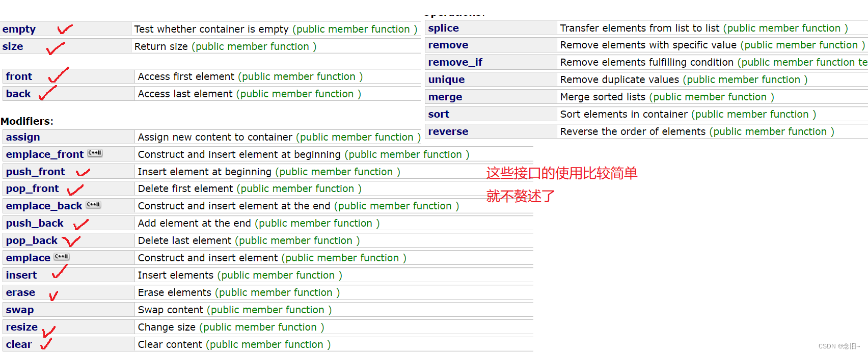Open the merge operation link
The width and height of the screenshot is (868, 354).
point(445,97)
